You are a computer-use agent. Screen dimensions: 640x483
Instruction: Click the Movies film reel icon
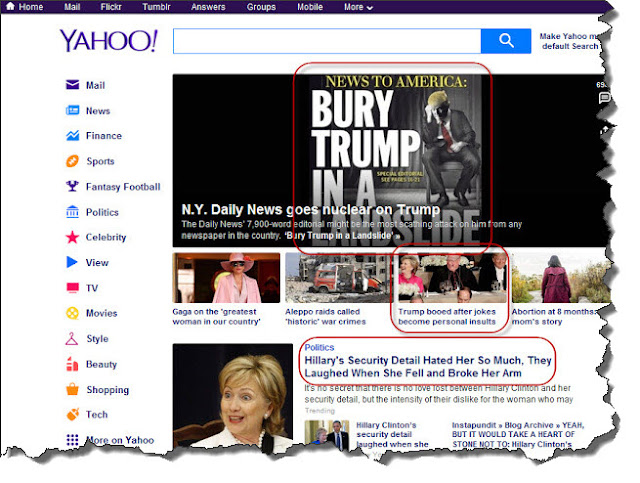tap(72, 313)
